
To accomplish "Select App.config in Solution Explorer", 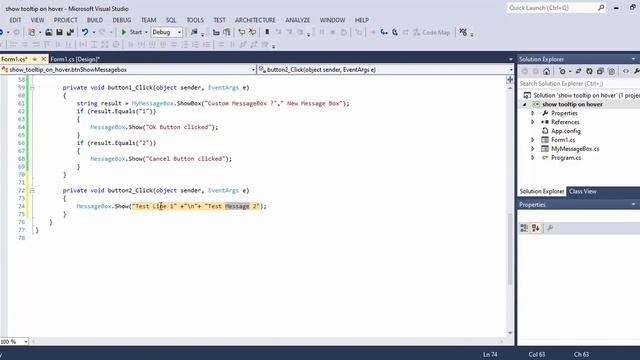I will point(566,131).
